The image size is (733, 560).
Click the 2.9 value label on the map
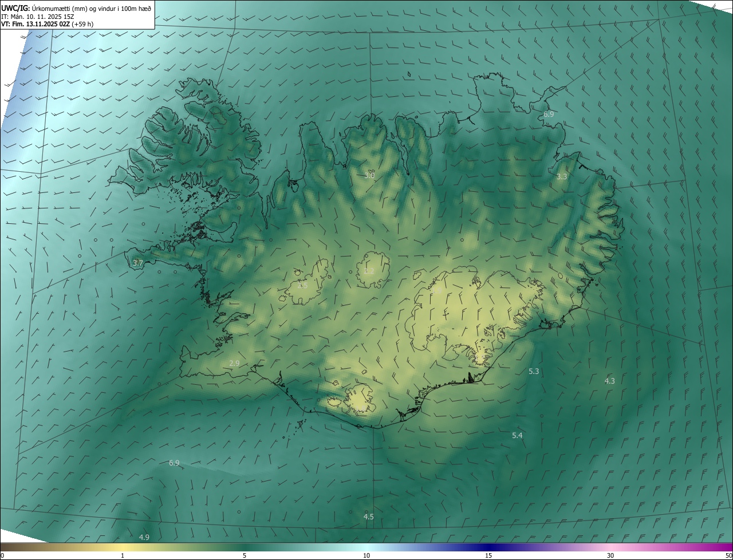click(x=234, y=363)
